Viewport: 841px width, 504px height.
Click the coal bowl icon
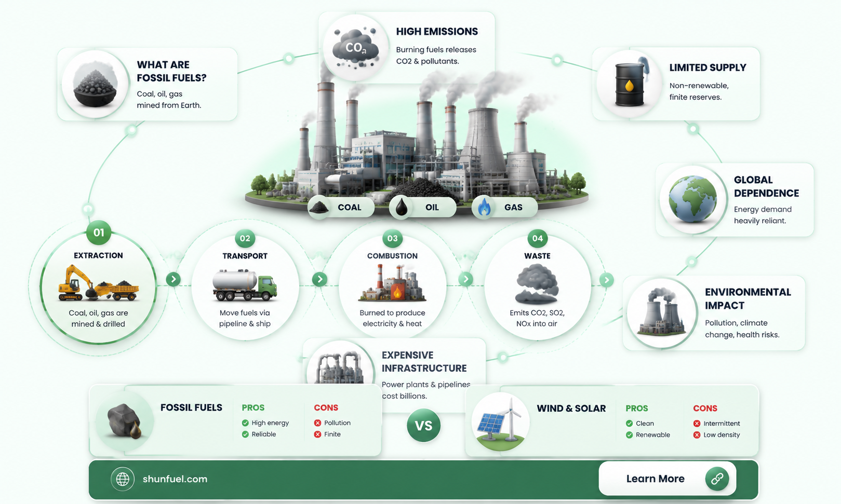point(95,85)
